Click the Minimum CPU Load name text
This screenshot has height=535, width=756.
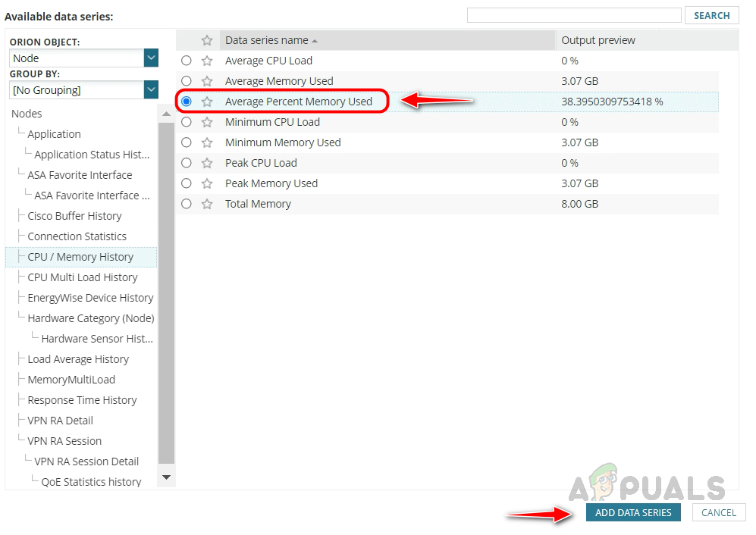pos(272,122)
